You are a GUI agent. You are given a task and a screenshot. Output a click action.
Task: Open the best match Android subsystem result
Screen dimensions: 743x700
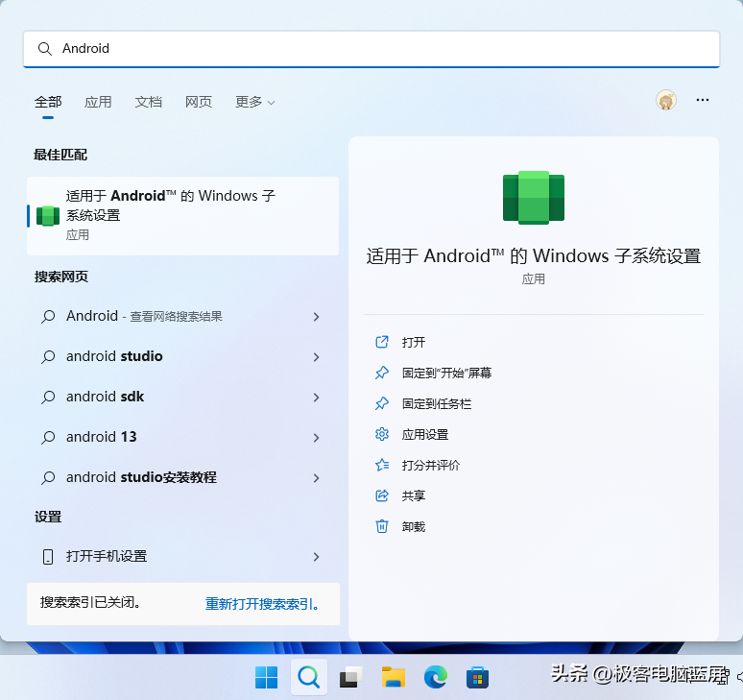(183, 216)
